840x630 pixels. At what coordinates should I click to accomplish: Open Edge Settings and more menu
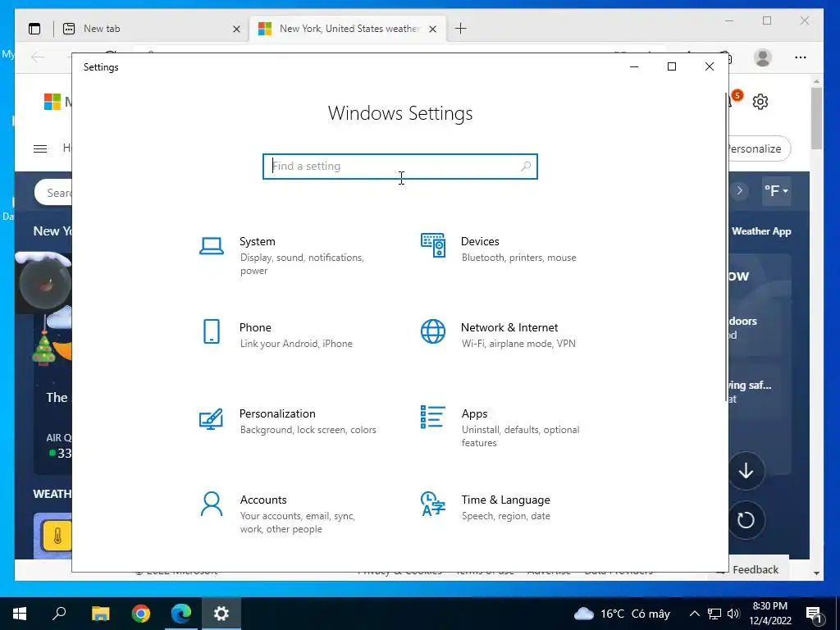(x=801, y=57)
